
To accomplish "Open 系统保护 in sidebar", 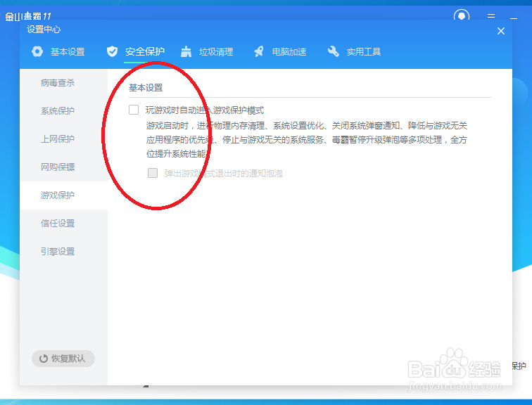I will (64, 111).
